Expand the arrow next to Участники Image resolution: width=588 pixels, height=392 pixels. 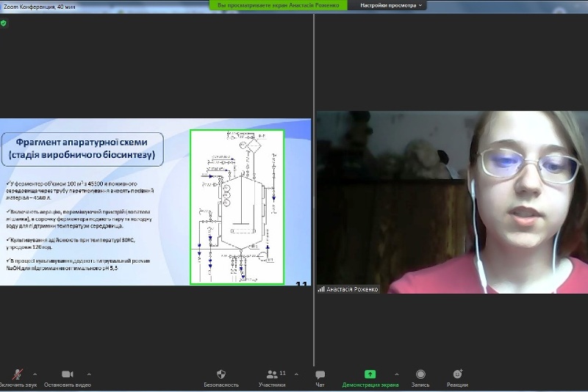pyautogui.click(x=295, y=374)
